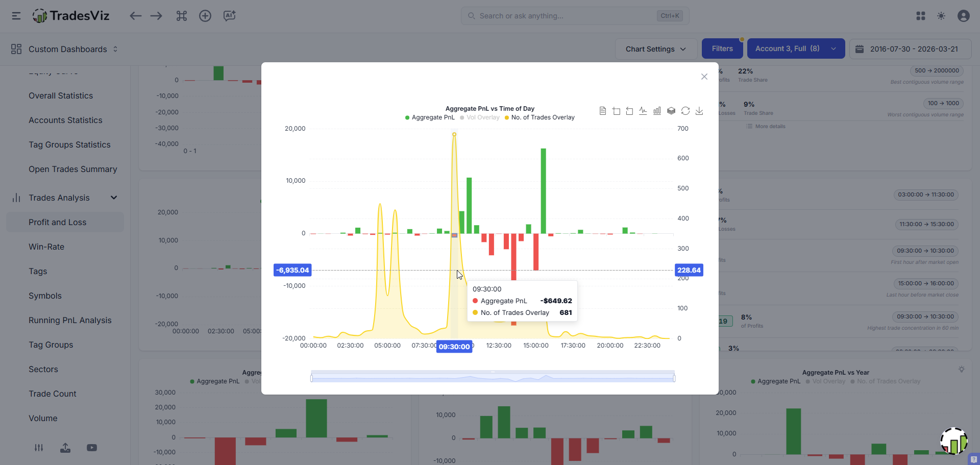Click the stack series icon
The width and height of the screenshot is (980, 465).
tap(671, 111)
